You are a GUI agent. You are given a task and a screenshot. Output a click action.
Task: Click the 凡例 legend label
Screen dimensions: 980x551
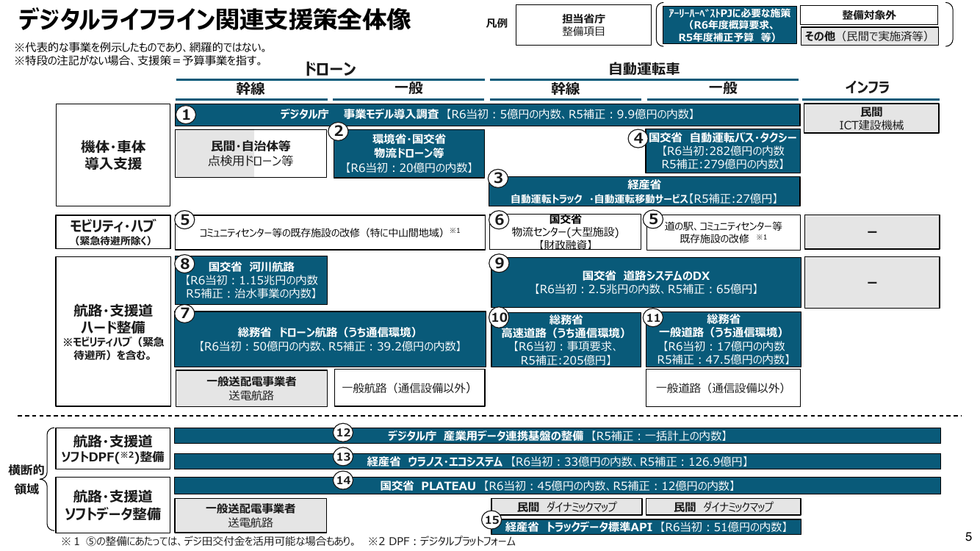(x=496, y=24)
